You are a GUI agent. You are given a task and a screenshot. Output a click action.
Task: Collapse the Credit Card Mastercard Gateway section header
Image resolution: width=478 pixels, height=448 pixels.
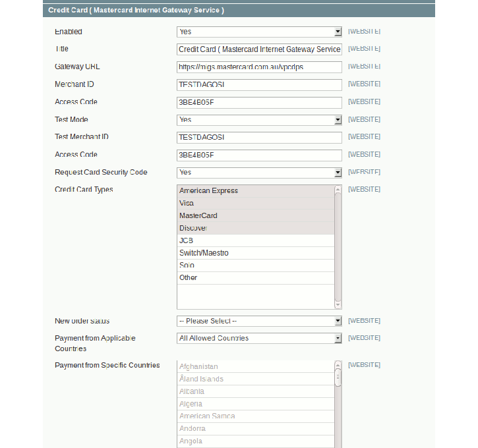[x=239, y=11]
